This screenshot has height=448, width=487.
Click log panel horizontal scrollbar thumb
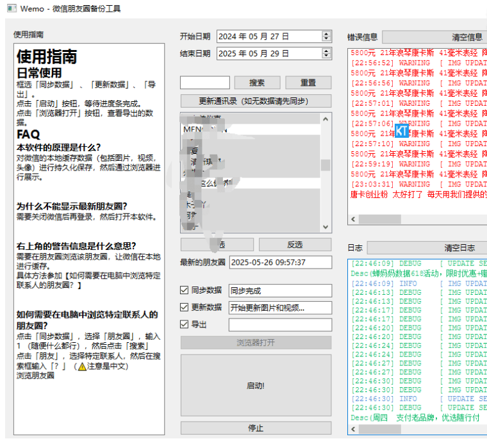coord(380,429)
